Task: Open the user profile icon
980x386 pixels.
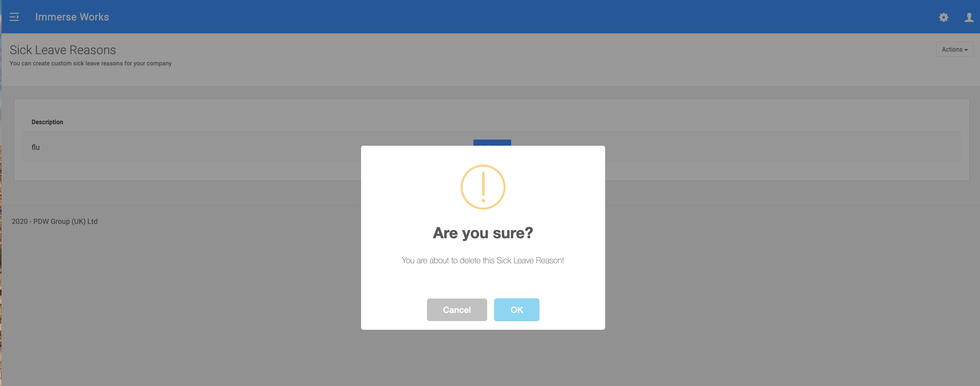Action: pos(969,17)
